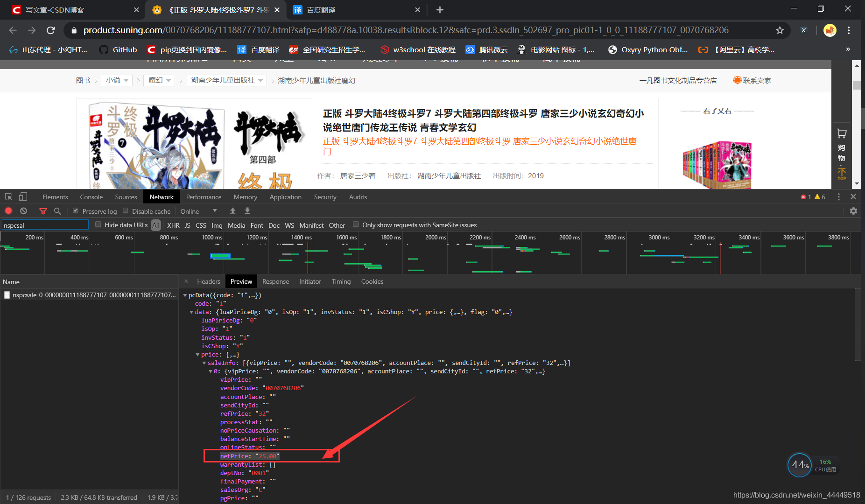Open the 一凡图书文化制品专营店 shop link
Viewport: 865px width, 504px height.
[678, 80]
